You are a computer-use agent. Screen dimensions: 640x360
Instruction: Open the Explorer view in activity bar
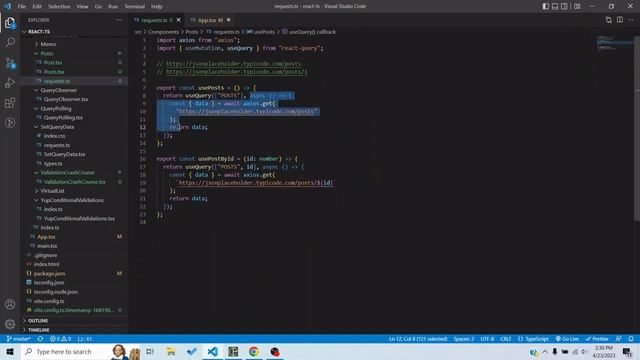[10, 22]
